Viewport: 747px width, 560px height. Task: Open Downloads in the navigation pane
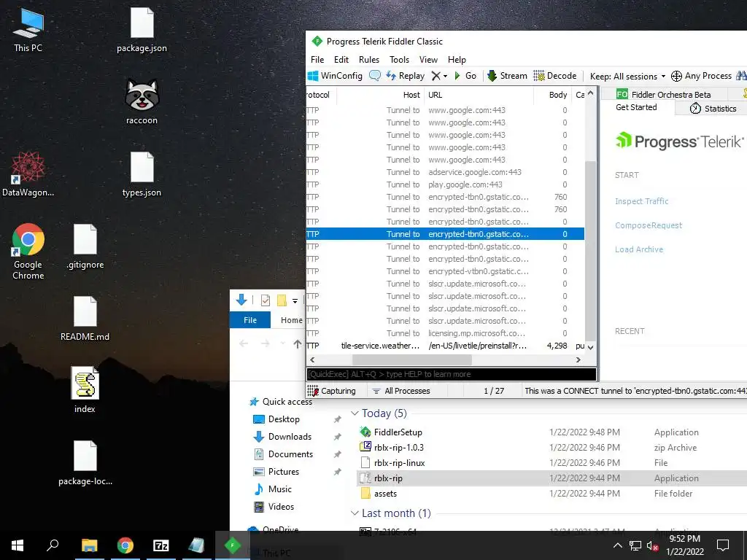pyautogui.click(x=282, y=437)
